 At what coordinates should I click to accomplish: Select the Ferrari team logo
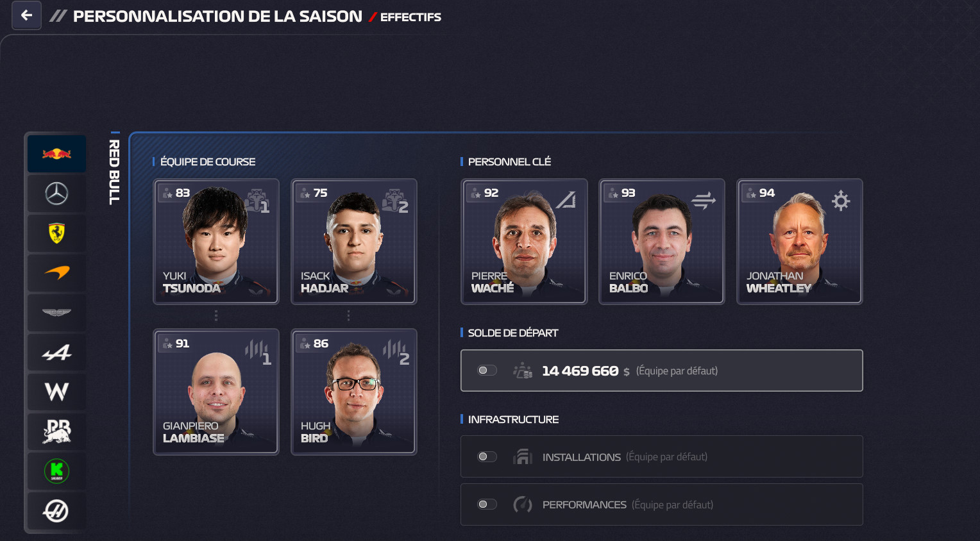tap(56, 233)
